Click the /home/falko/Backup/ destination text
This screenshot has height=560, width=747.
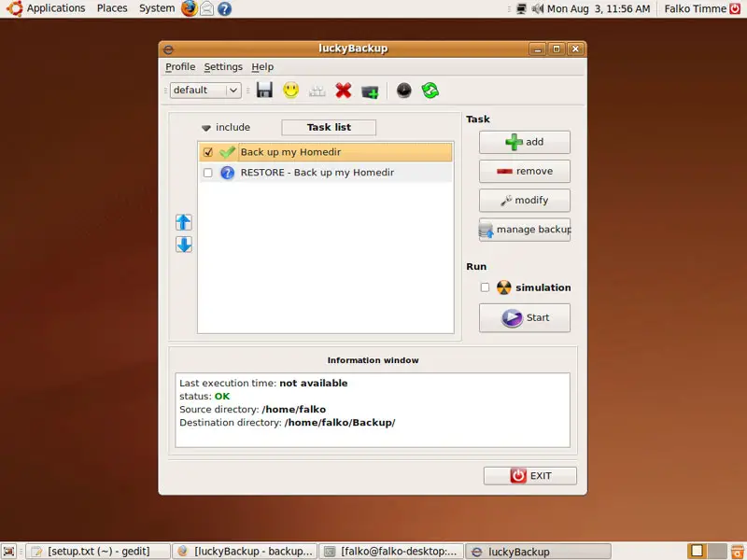click(340, 423)
